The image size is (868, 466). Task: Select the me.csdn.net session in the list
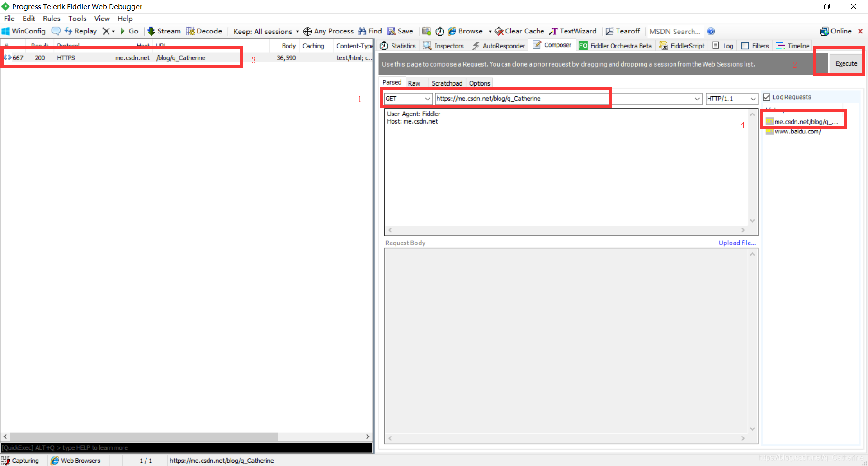pyautogui.click(x=121, y=57)
